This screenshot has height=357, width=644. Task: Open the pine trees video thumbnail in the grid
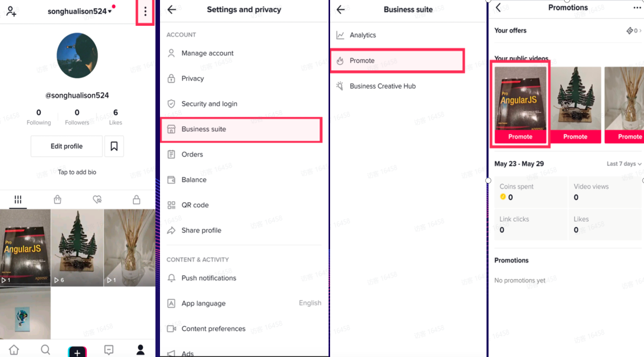click(77, 248)
